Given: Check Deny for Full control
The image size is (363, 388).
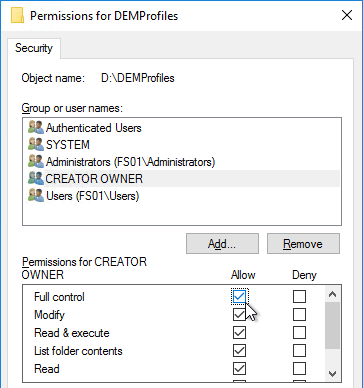Looking at the screenshot, I should click(299, 297).
